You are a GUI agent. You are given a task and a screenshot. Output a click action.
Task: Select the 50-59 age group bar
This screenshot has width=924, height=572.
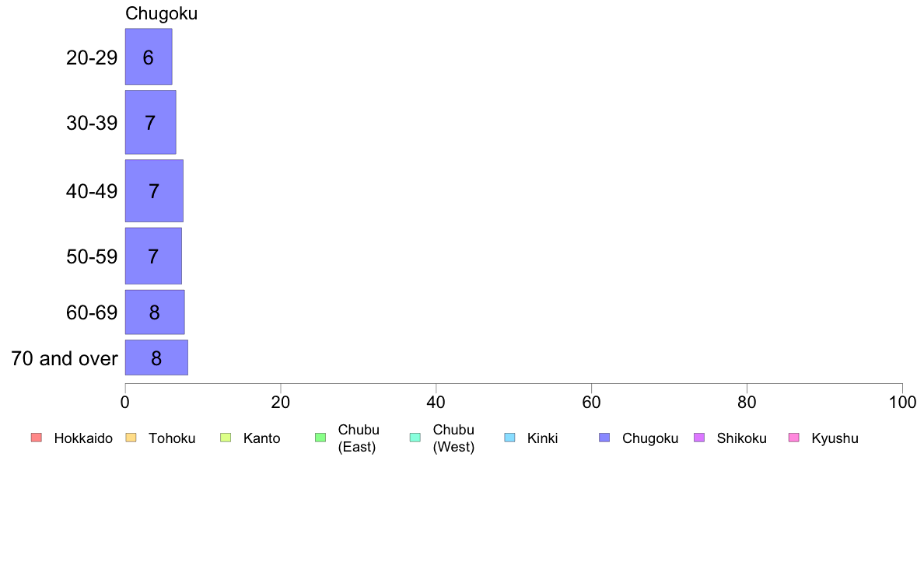[x=153, y=256]
